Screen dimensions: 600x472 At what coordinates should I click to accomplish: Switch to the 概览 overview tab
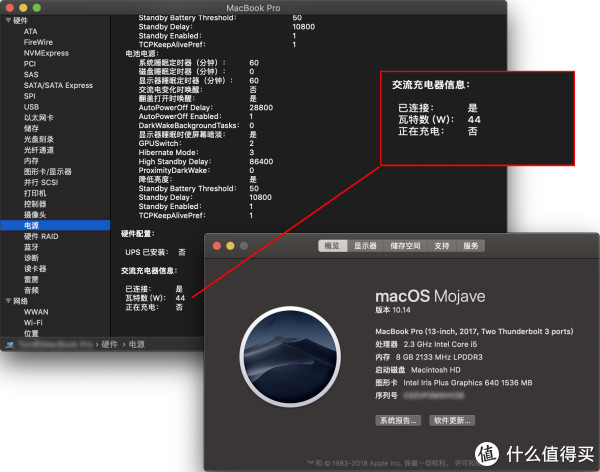point(332,246)
